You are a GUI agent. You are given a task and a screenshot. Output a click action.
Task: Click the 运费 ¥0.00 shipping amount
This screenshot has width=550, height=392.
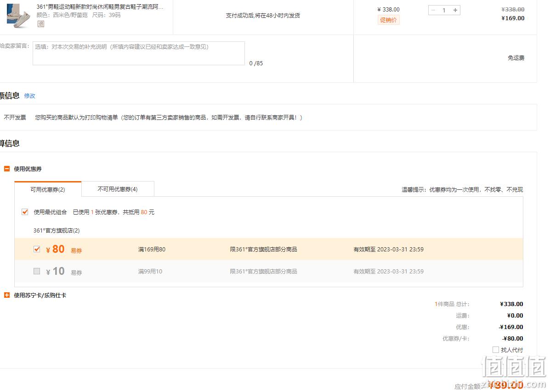pyautogui.click(x=515, y=316)
